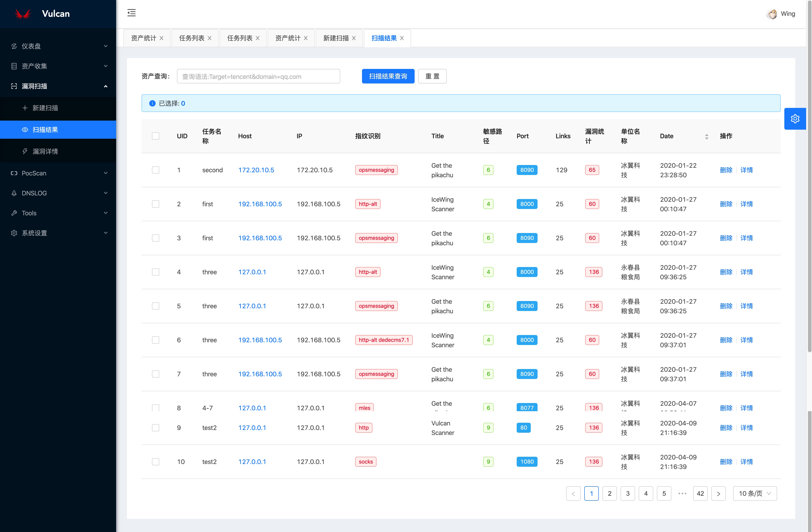The image size is (812, 532).
Task: Click the Wing user avatar
Action: click(771, 14)
